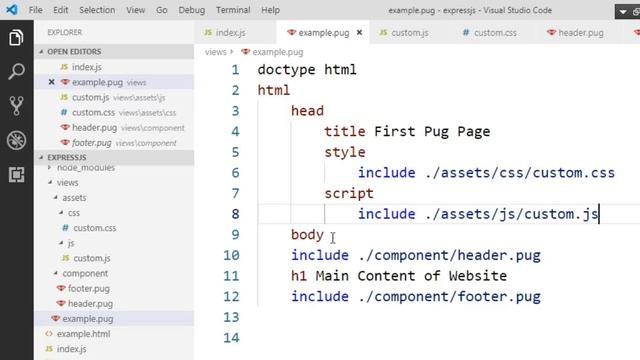
Task: Open the File menu
Action: (x=35, y=10)
